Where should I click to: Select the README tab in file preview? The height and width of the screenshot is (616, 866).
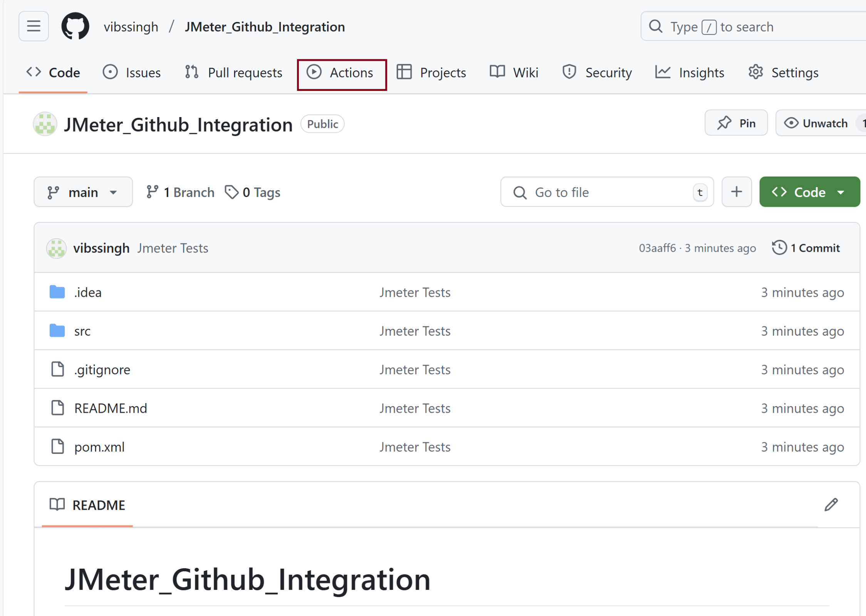(x=87, y=505)
